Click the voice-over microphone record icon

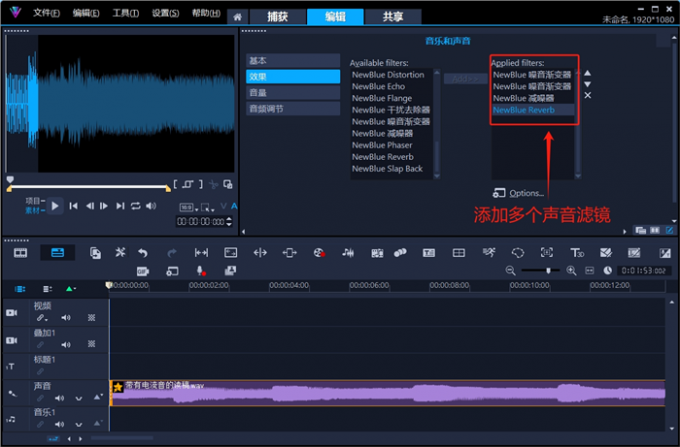coord(201,271)
